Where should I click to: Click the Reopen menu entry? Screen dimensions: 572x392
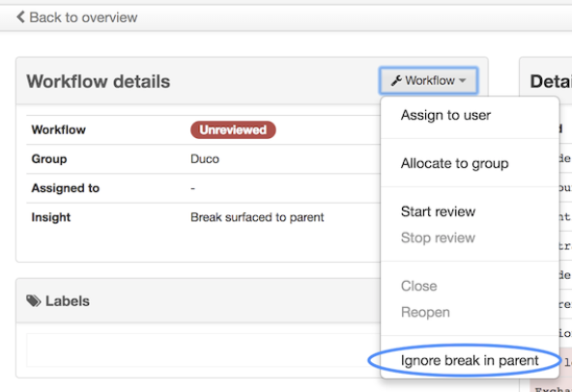[425, 313]
